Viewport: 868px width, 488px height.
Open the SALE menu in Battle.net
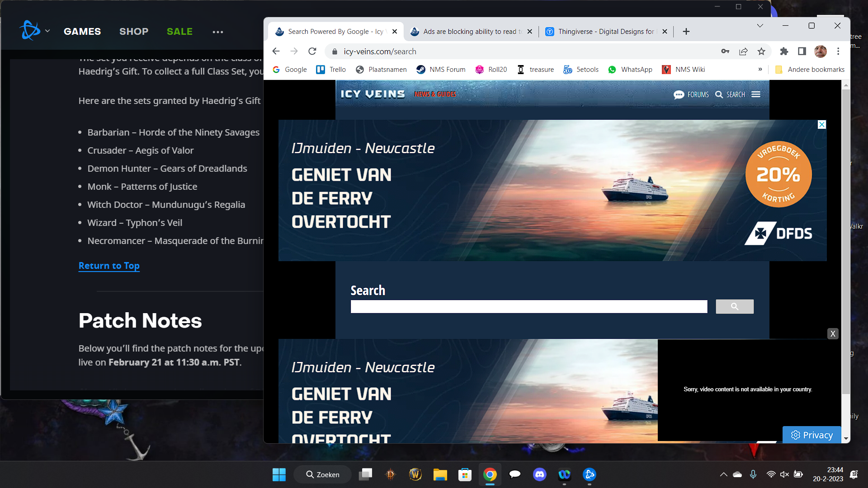point(179,32)
